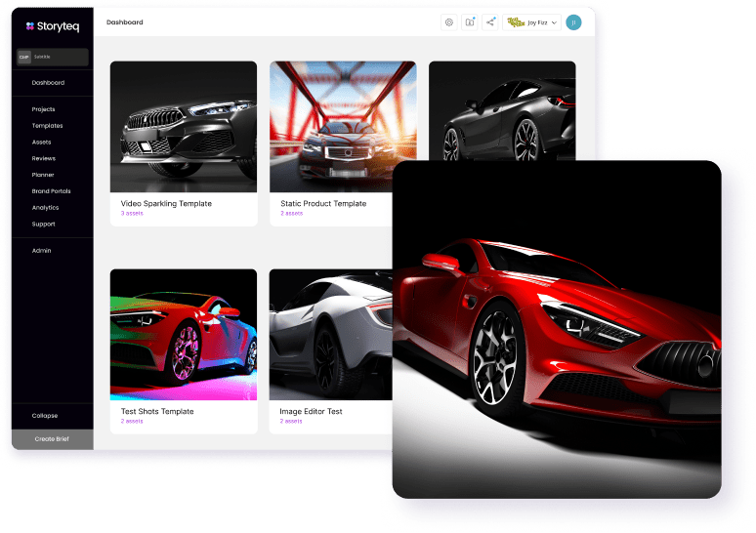Click the Storyteq logo icon

pyautogui.click(x=30, y=26)
